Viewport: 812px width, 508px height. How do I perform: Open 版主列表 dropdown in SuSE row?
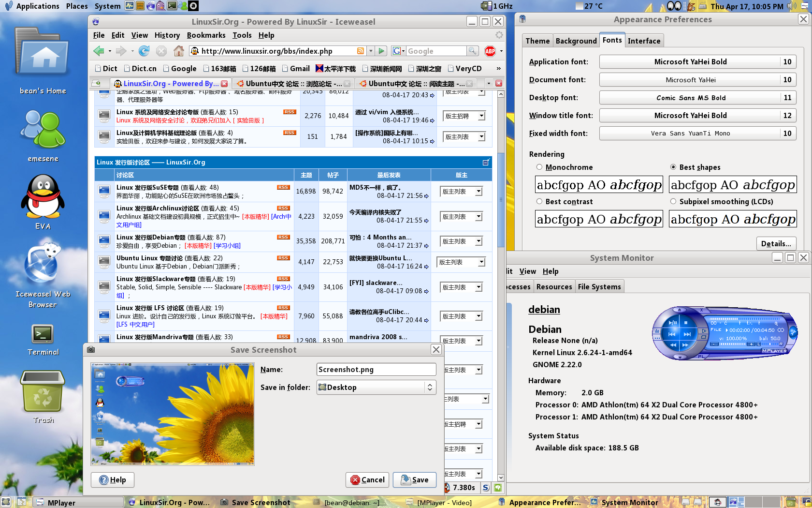(x=461, y=192)
